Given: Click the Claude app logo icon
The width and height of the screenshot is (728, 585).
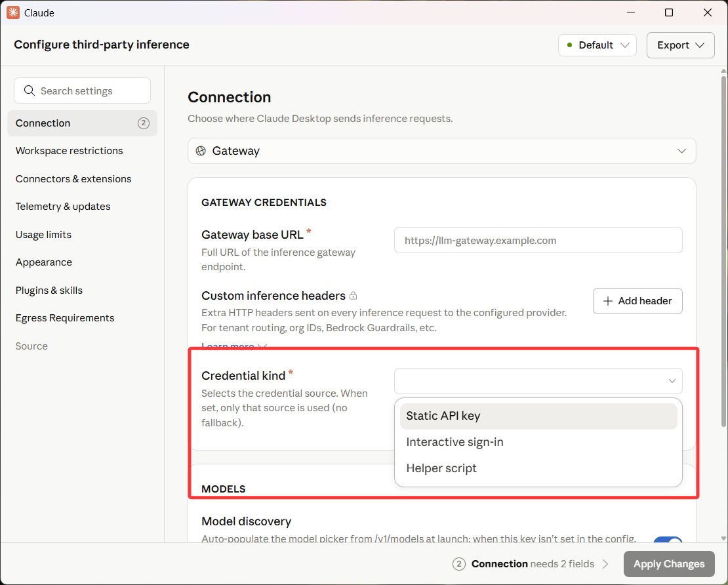Looking at the screenshot, I should 13,12.
